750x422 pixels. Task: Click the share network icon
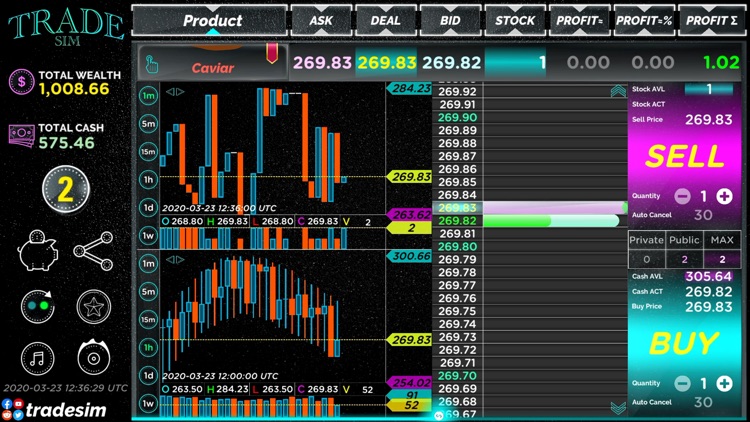[x=93, y=251]
